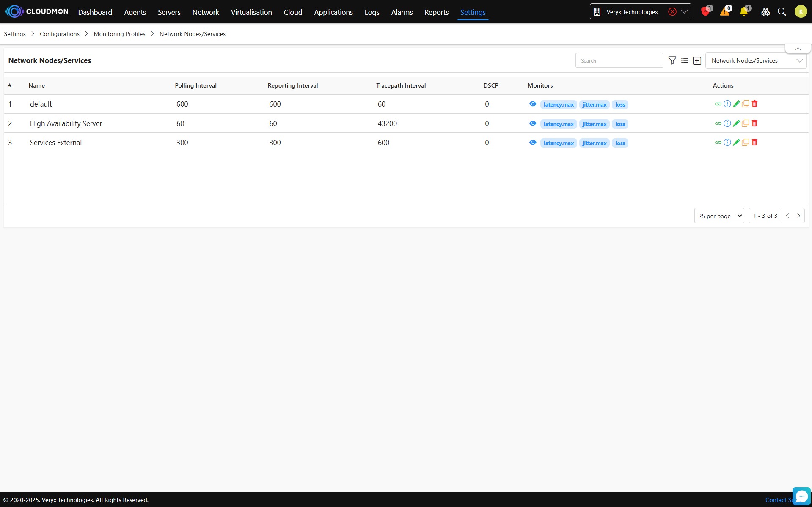Collapse the panel using the top chevron

(x=798, y=49)
